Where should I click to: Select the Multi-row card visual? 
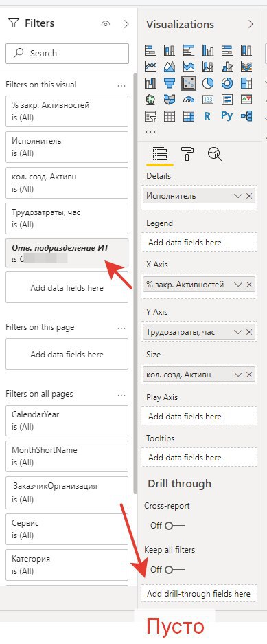click(227, 100)
